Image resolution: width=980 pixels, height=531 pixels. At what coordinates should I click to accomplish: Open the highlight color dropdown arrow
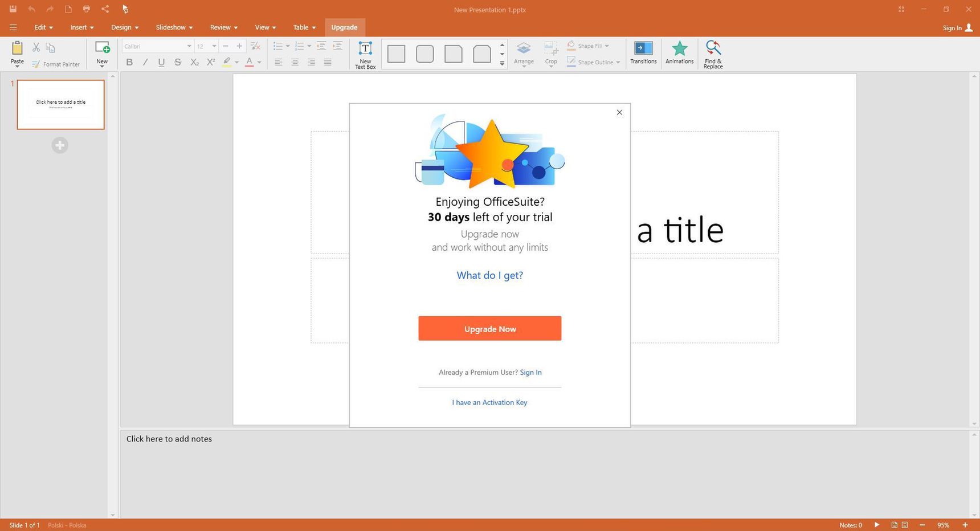pyautogui.click(x=236, y=62)
